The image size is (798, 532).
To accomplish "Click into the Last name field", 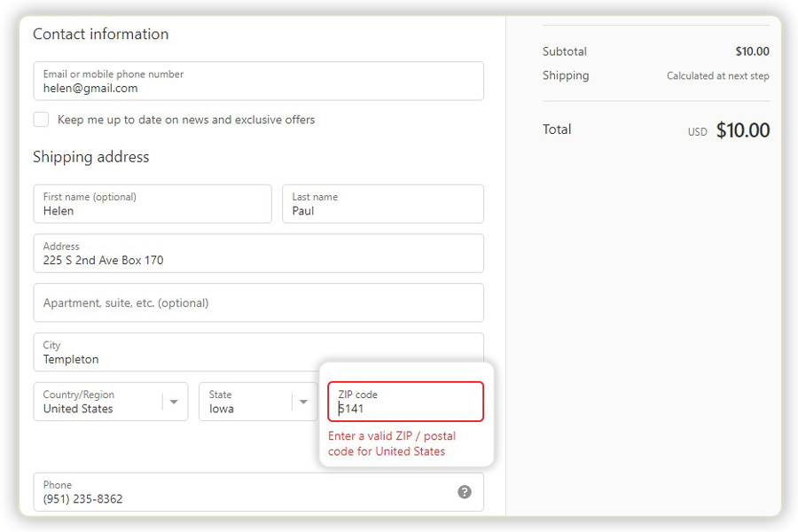I will (x=383, y=204).
